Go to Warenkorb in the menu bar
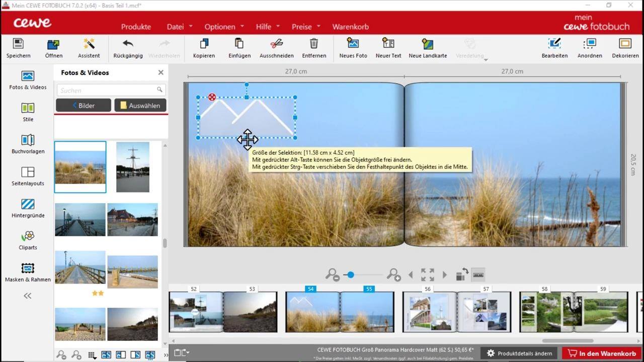The image size is (644, 362). pos(351,27)
